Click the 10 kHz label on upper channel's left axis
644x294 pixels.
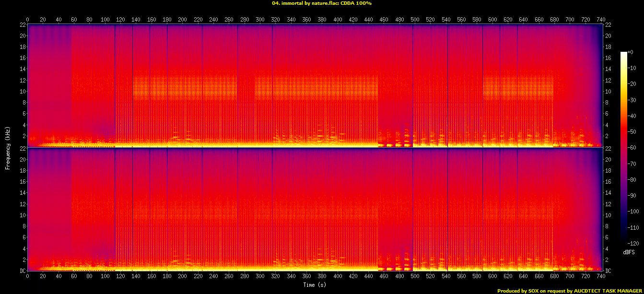click(22, 91)
